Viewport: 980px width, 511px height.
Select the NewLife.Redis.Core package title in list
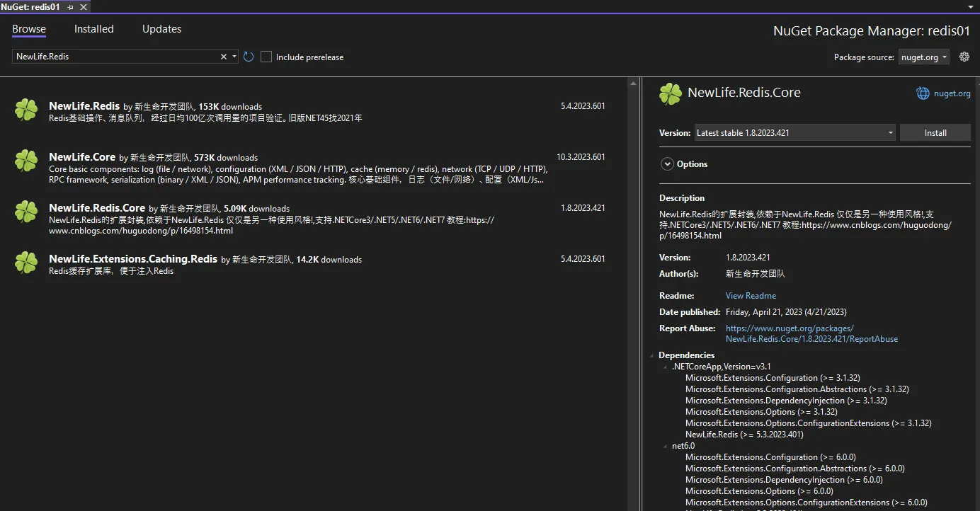[x=97, y=208]
